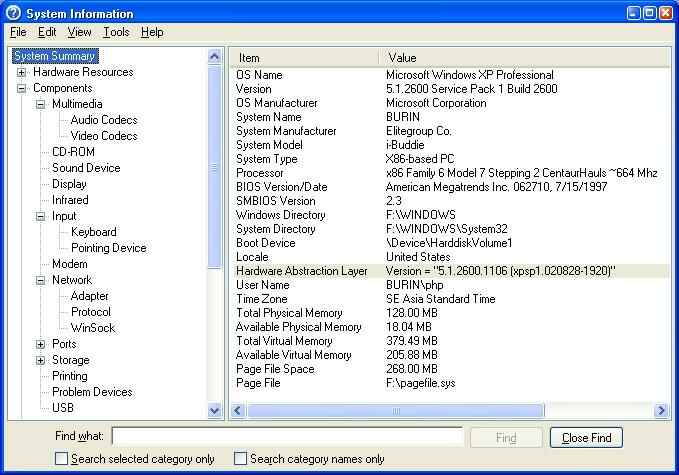Select the Windows Directory row
The width and height of the screenshot is (679, 475).
pyautogui.click(x=450, y=215)
